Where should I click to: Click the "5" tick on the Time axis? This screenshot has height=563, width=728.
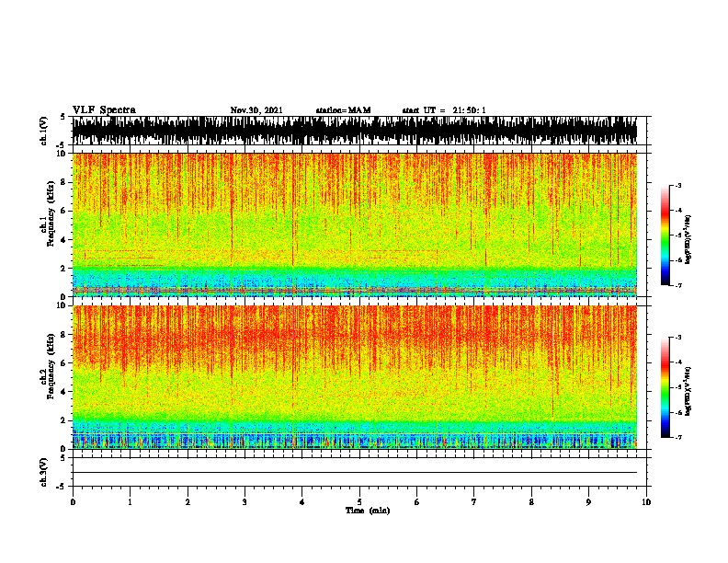pyautogui.click(x=359, y=502)
